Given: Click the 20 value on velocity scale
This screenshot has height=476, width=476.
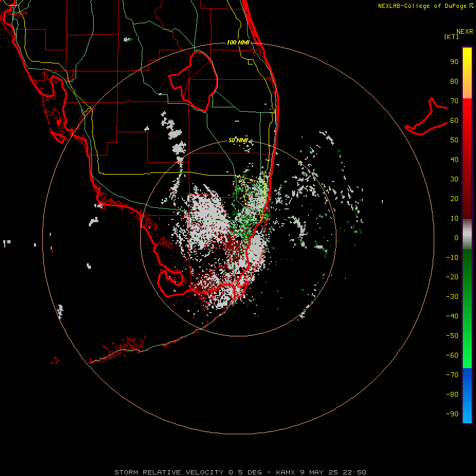Looking at the screenshot, I should [x=454, y=199].
